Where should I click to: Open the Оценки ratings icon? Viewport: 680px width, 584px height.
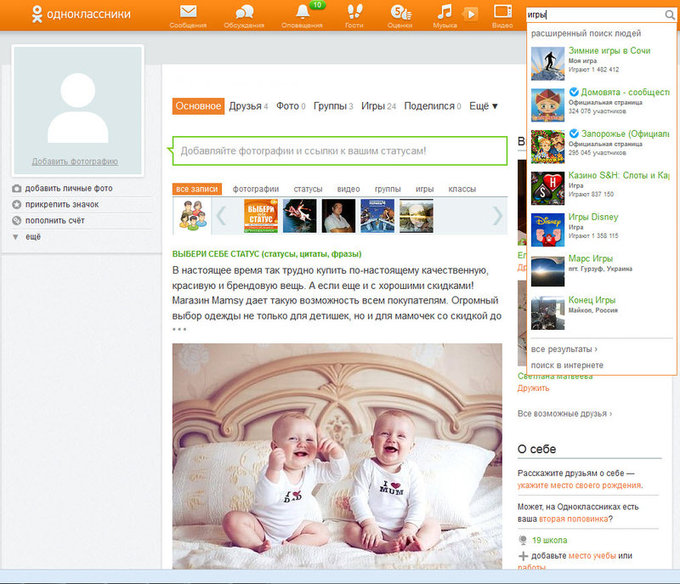[x=400, y=12]
